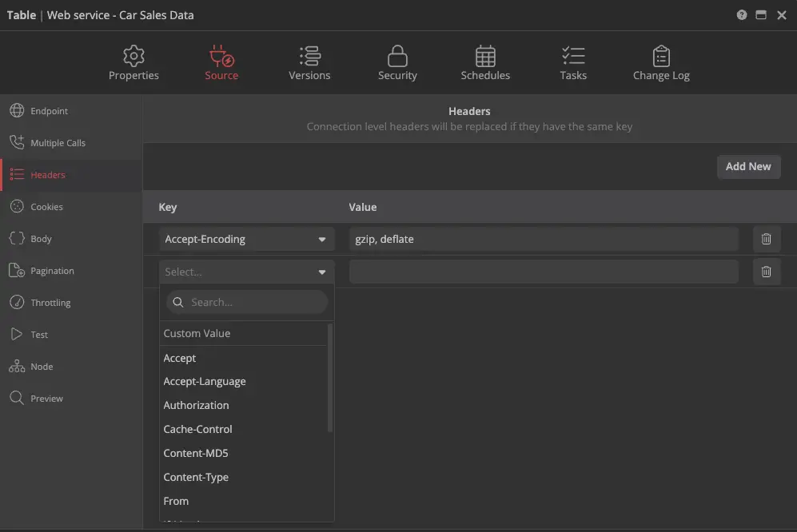Screen dimensions: 797x532
Task: Delete the empty second header row
Action: pyautogui.click(x=766, y=272)
